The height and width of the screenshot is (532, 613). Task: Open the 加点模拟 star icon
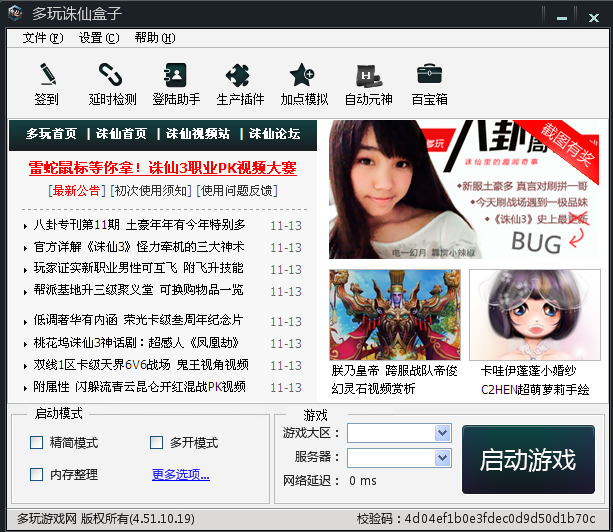point(301,75)
